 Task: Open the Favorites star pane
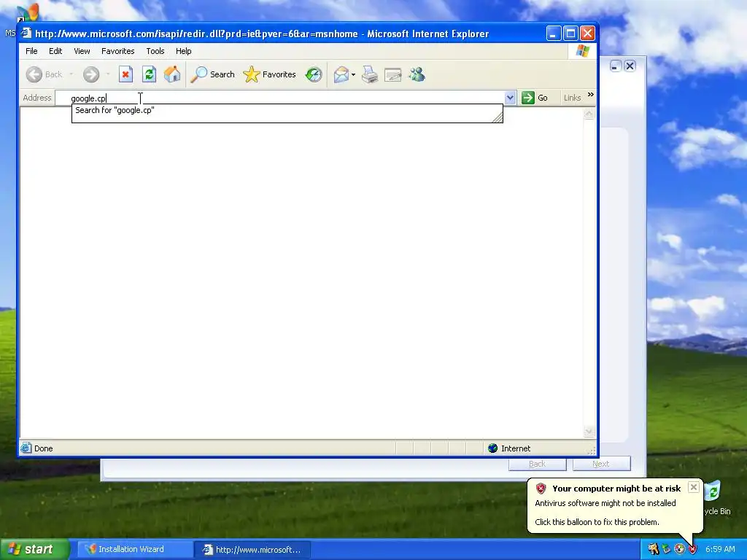click(270, 74)
